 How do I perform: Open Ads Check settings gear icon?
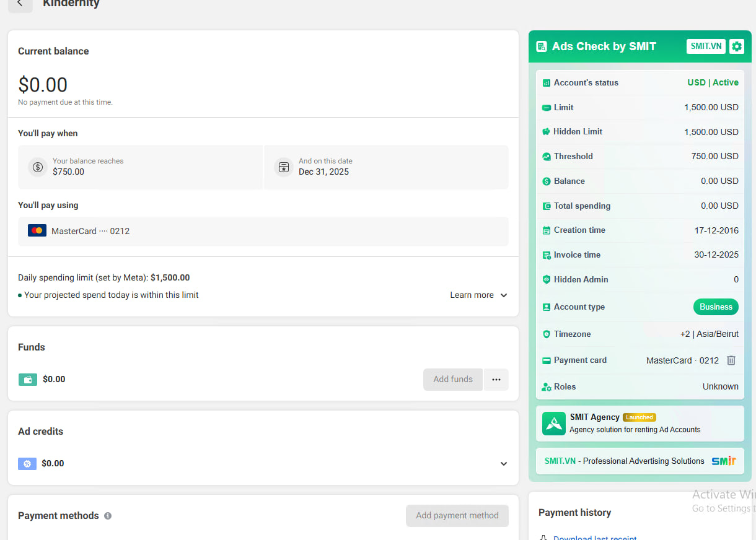[736, 46]
